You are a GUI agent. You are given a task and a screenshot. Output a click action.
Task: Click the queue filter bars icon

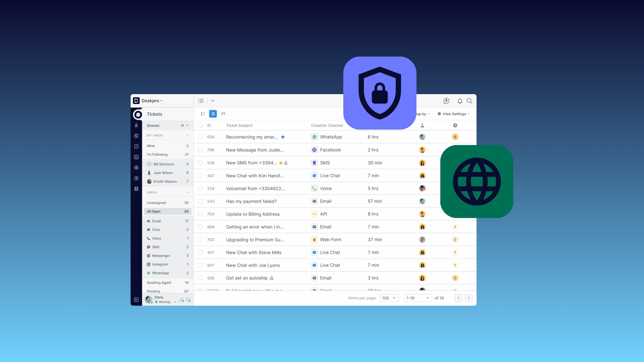pyautogui.click(x=182, y=125)
